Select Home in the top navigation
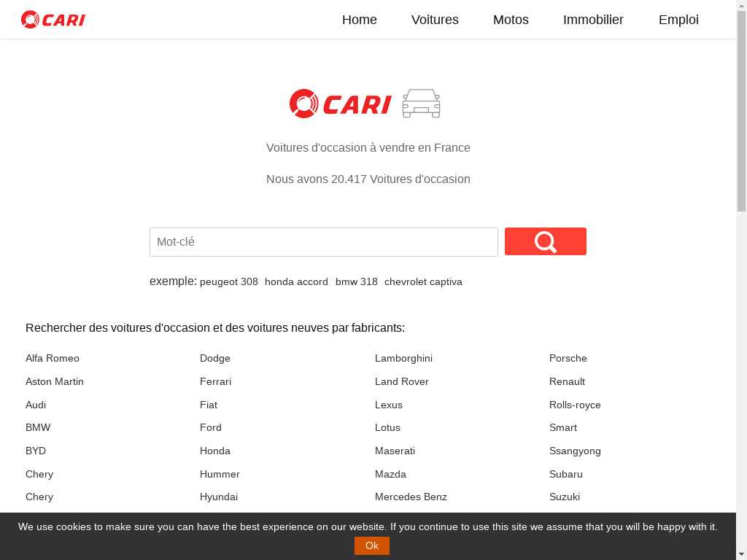 coord(360,20)
